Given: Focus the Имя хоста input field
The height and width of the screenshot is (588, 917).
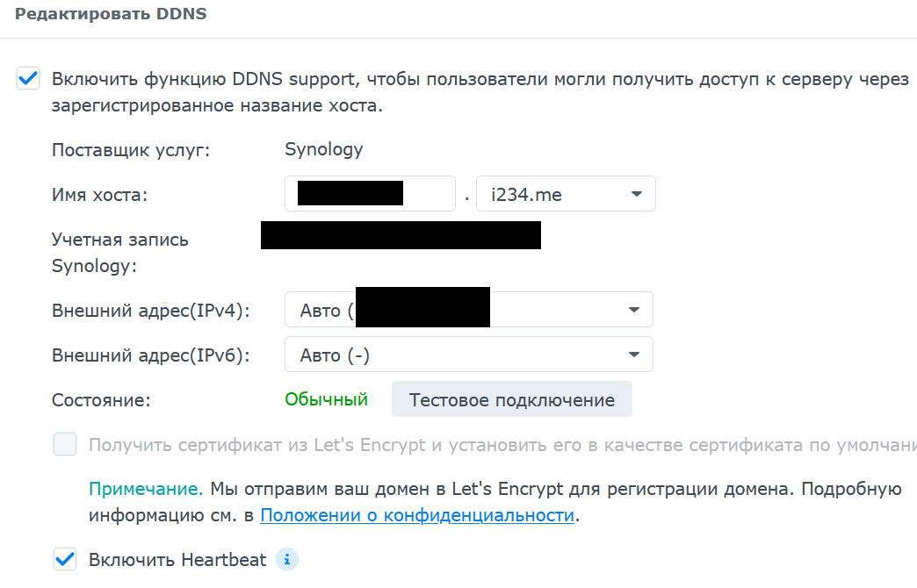Looking at the screenshot, I should click(369, 194).
